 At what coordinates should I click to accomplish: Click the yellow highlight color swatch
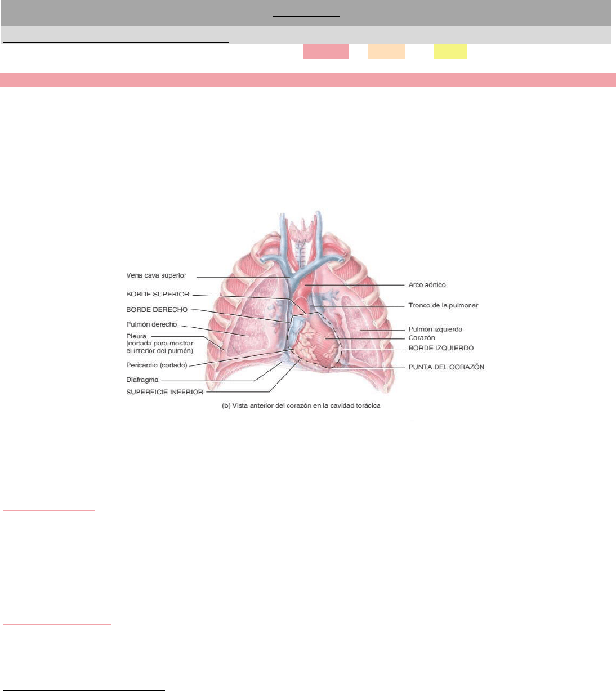tap(450, 51)
